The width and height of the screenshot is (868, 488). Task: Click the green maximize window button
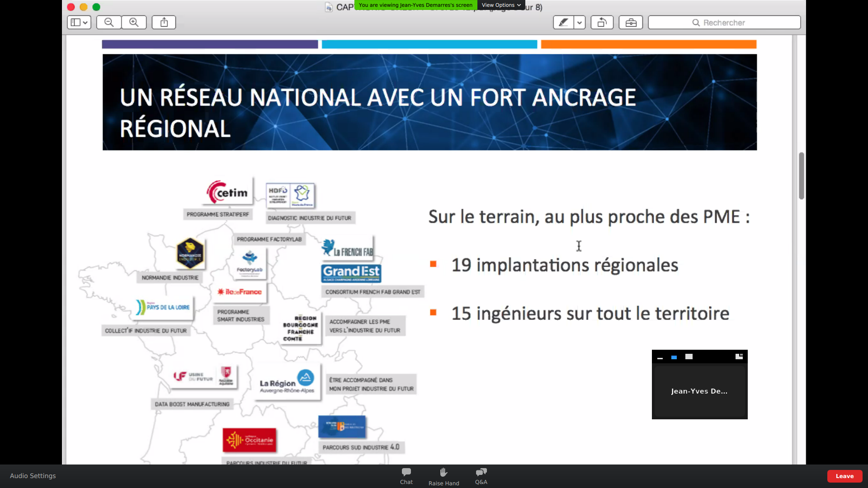pyautogui.click(x=96, y=7)
